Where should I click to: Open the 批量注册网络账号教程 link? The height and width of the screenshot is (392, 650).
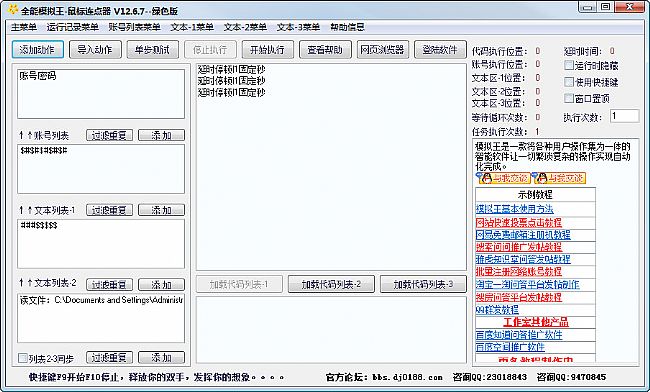point(519,272)
